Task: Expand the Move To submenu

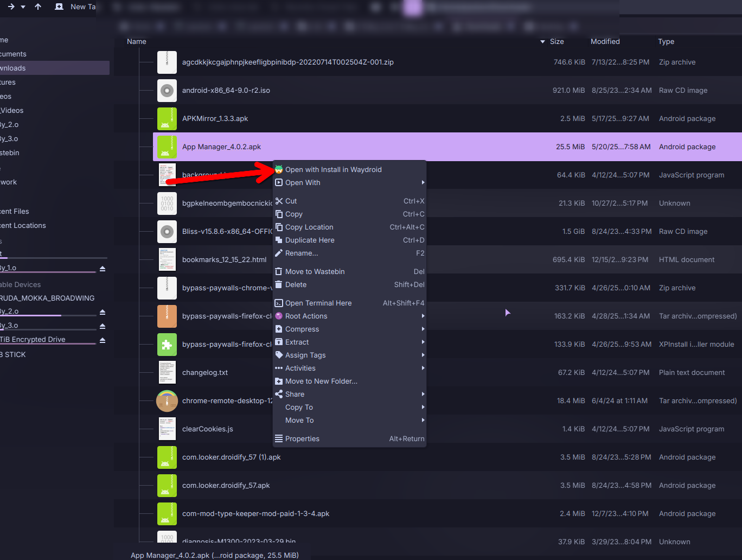Action: click(x=349, y=420)
